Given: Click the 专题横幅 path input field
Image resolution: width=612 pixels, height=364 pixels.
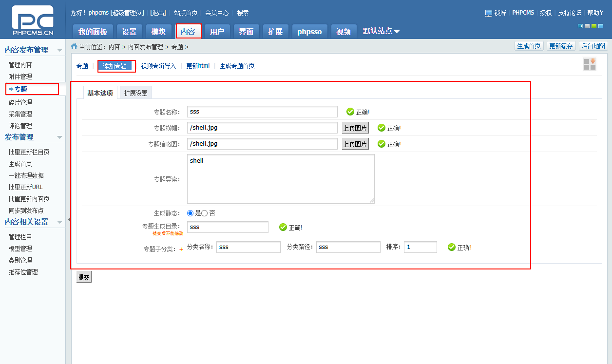Looking at the screenshot, I should [262, 128].
